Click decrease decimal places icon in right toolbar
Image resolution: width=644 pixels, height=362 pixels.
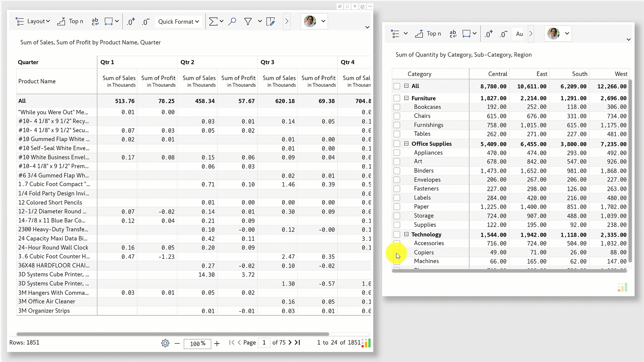pos(503,34)
